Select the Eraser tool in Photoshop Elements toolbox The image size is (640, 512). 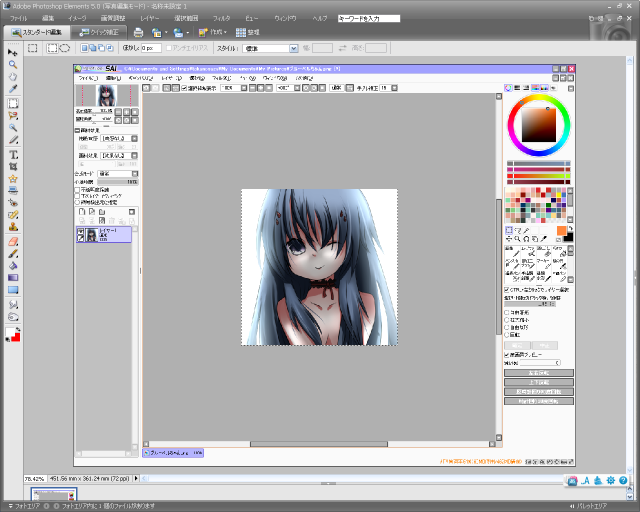[x=13, y=242]
